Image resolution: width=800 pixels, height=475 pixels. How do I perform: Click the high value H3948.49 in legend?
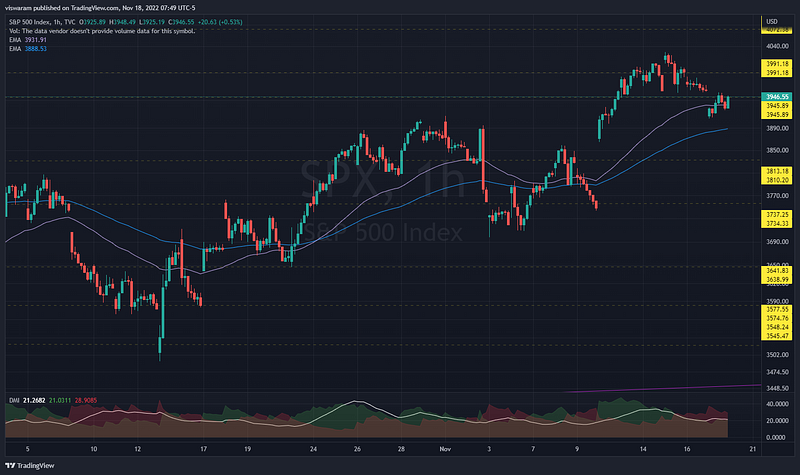click(122, 22)
